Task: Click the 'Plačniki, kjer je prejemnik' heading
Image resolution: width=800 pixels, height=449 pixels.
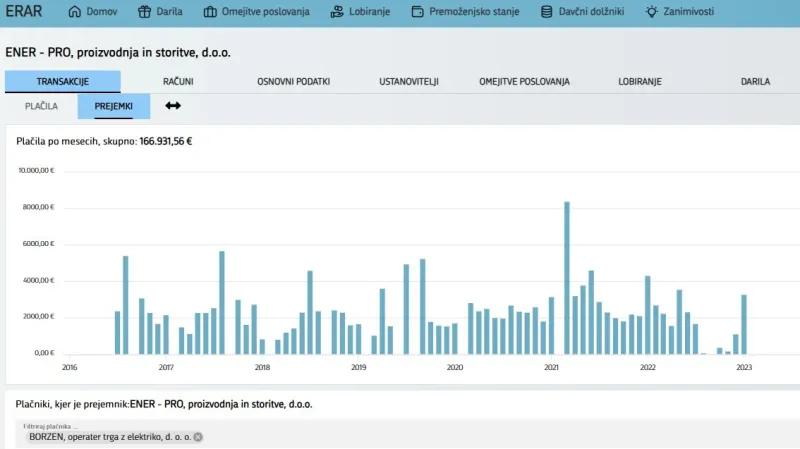Action: point(164,404)
